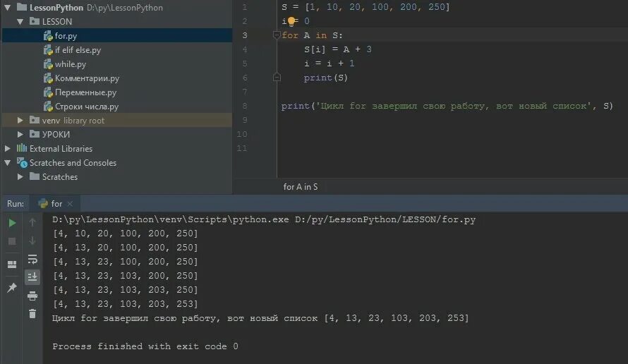The image size is (628, 364).
Task: Open Комментарии.py file
Action: (x=87, y=78)
